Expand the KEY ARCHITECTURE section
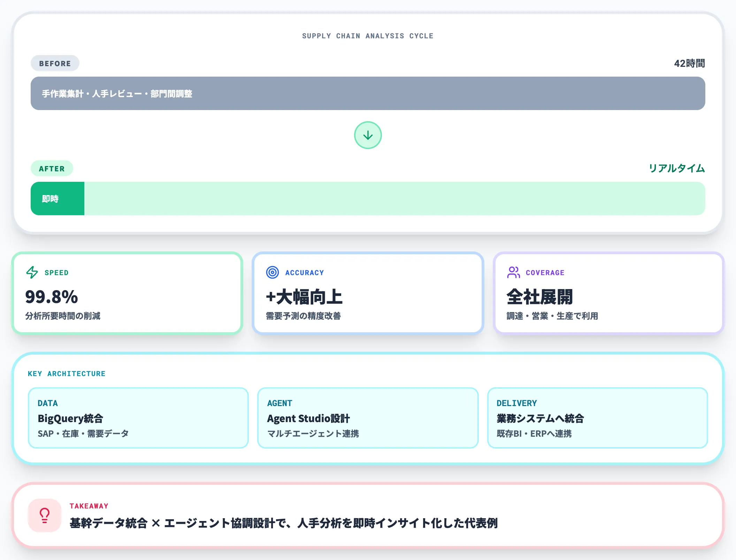The image size is (736, 560). pyautogui.click(x=67, y=373)
